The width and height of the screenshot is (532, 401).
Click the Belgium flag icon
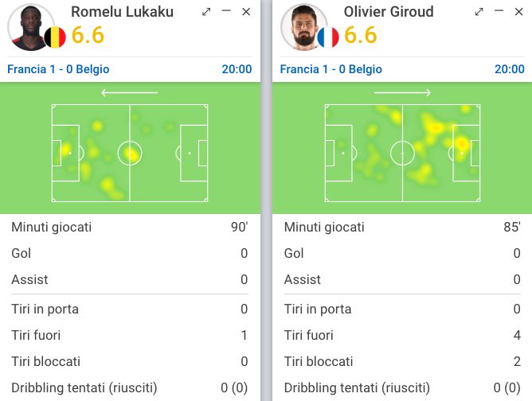click(x=55, y=37)
